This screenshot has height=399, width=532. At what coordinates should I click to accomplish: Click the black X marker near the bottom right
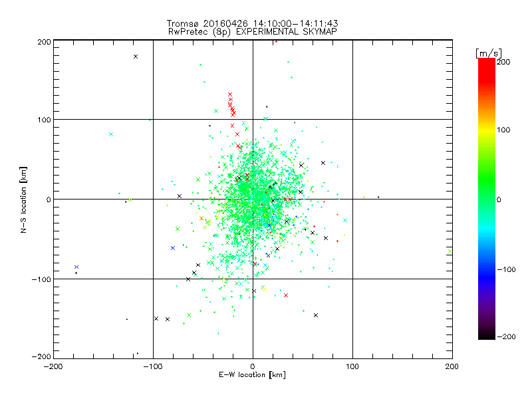(316, 315)
